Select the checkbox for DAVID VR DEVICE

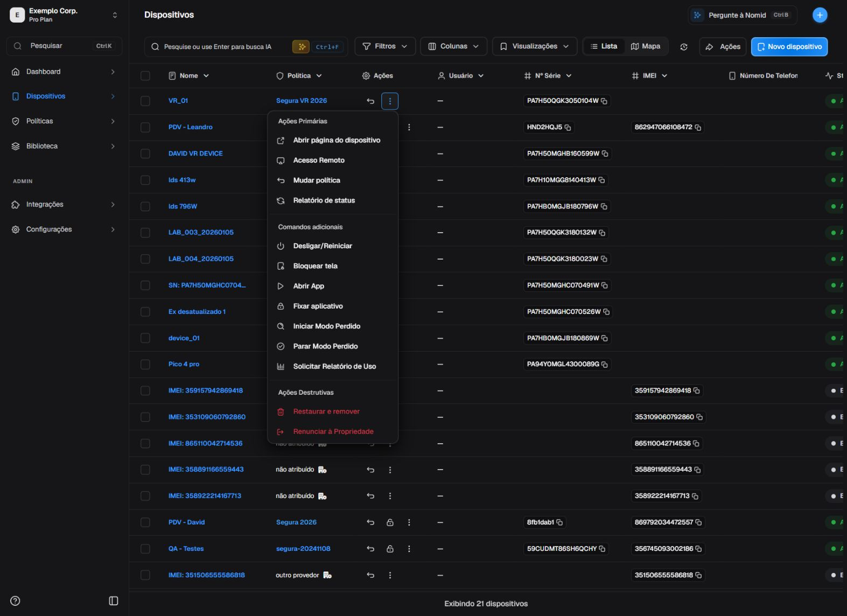(145, 154)
